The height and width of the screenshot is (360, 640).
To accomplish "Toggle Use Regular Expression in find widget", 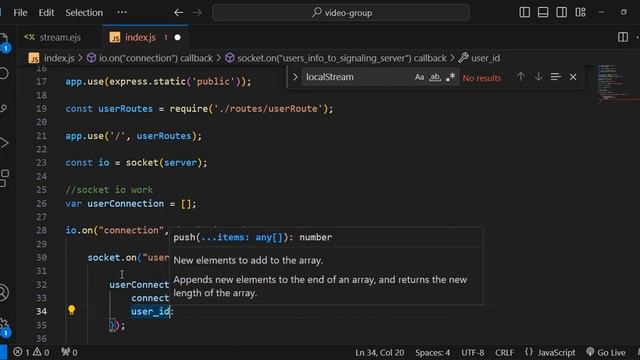I will 450,77.
